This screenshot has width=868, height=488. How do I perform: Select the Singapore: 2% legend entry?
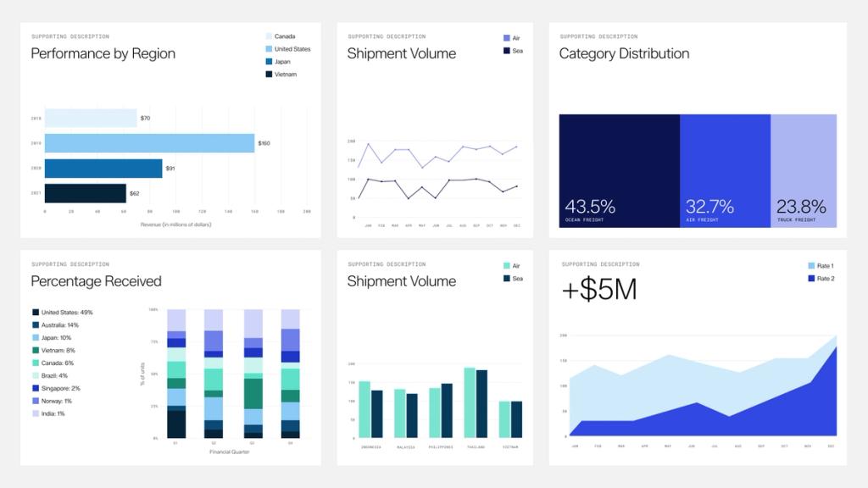point(56,388)
